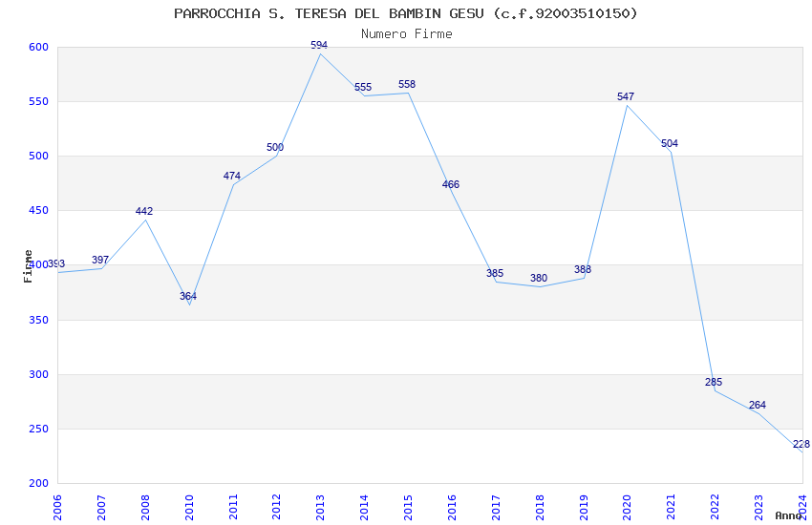Image resolution: width=812 pixels, height=525 pixels.
Task: Select the 300 y-axis tick label
Action: [38, 374]
